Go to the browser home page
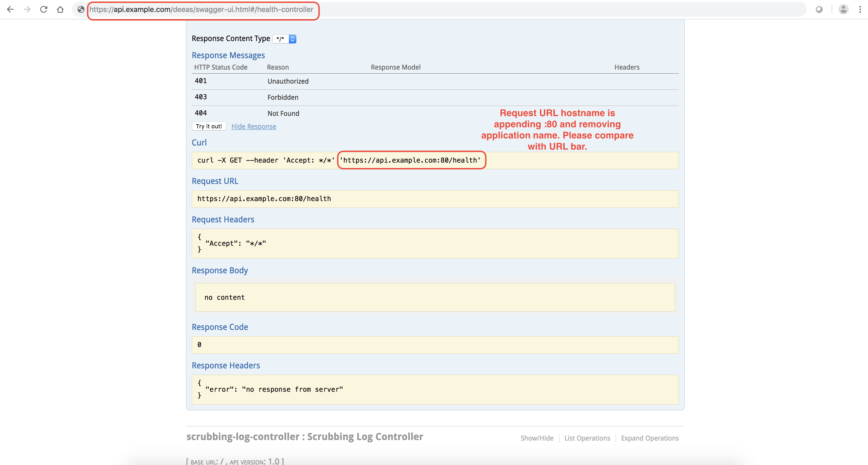868x465 pixels. [60, 9]
